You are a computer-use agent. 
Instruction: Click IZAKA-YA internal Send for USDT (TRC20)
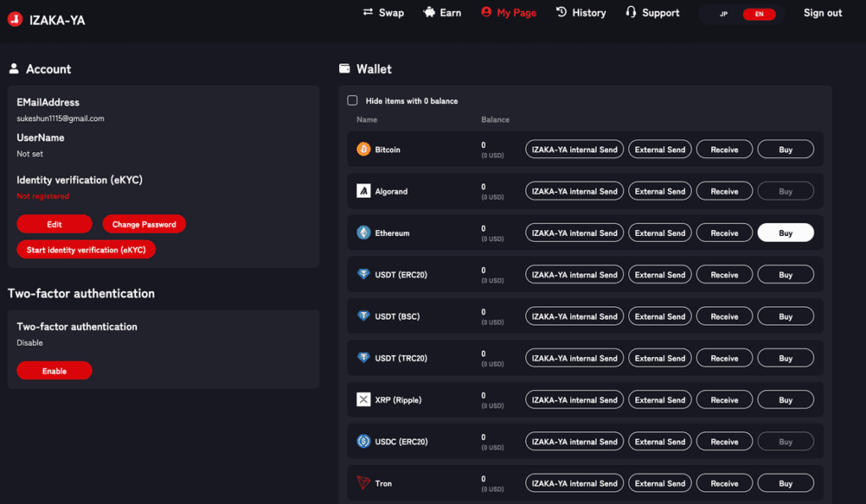pyautogui.click(x=574, y=358)
